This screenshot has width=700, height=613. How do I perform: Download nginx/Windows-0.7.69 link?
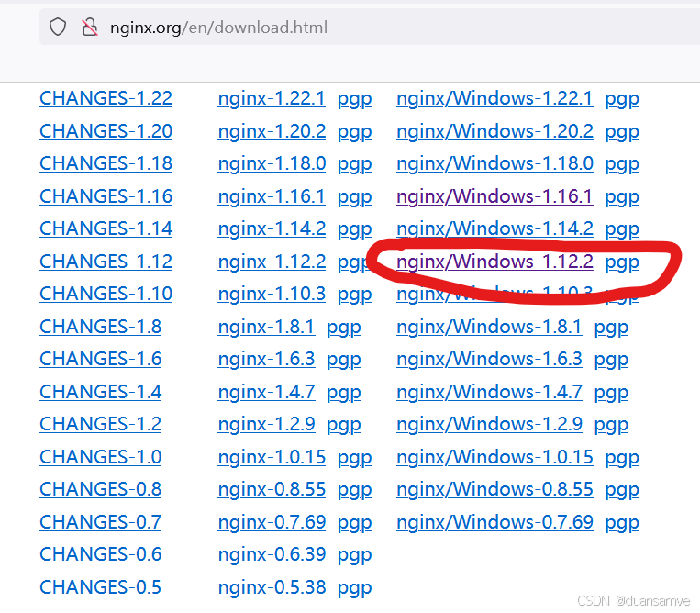[x=494, y=523]
